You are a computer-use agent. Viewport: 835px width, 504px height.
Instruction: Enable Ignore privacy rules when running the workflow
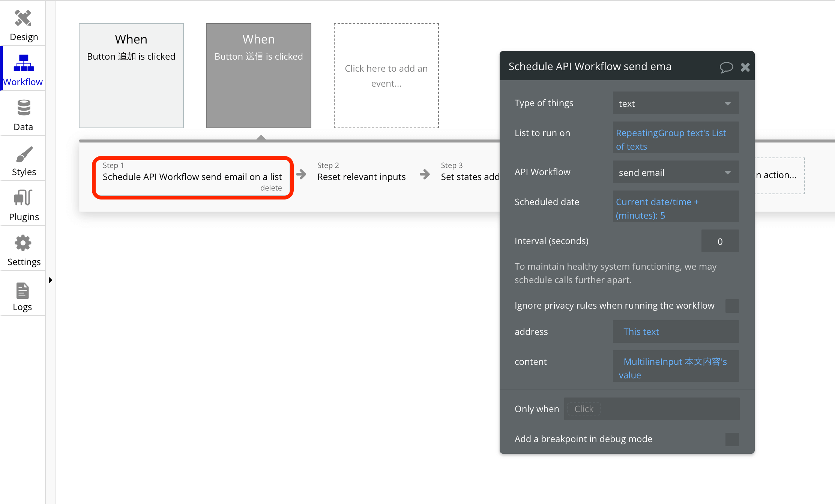(732, 306)
